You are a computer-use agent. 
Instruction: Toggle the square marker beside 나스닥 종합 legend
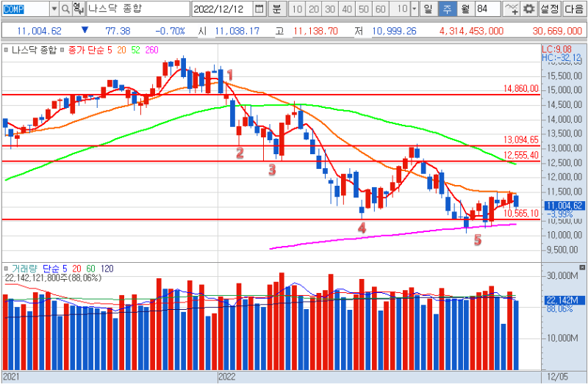click(6, 50)
